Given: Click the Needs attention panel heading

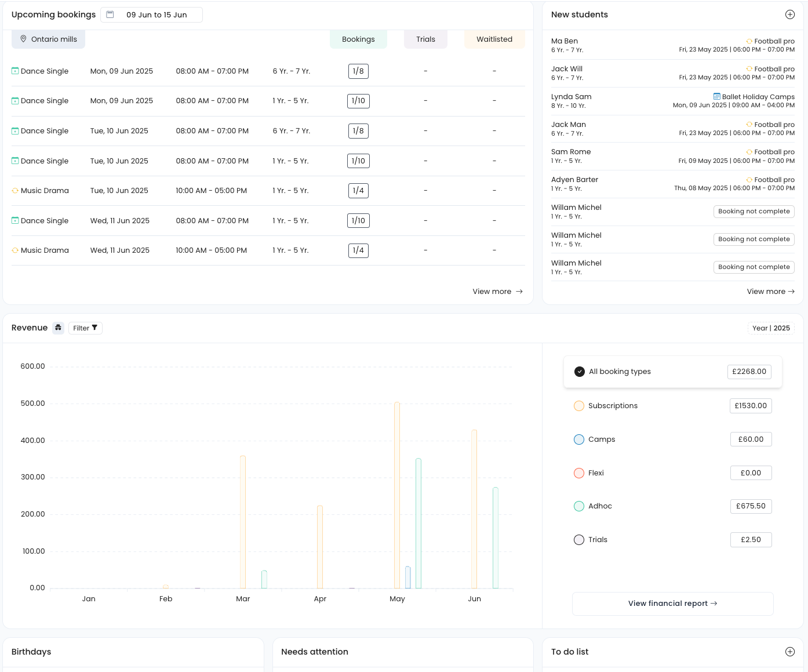Looking at the screenshot, I should [x=315, y=652].
